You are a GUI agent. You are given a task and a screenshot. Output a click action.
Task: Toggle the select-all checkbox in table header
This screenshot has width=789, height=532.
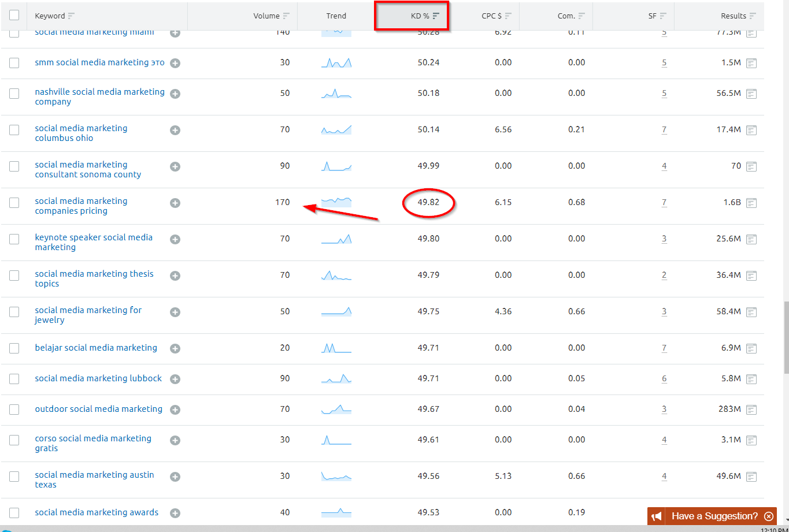(x=14, y=16)
